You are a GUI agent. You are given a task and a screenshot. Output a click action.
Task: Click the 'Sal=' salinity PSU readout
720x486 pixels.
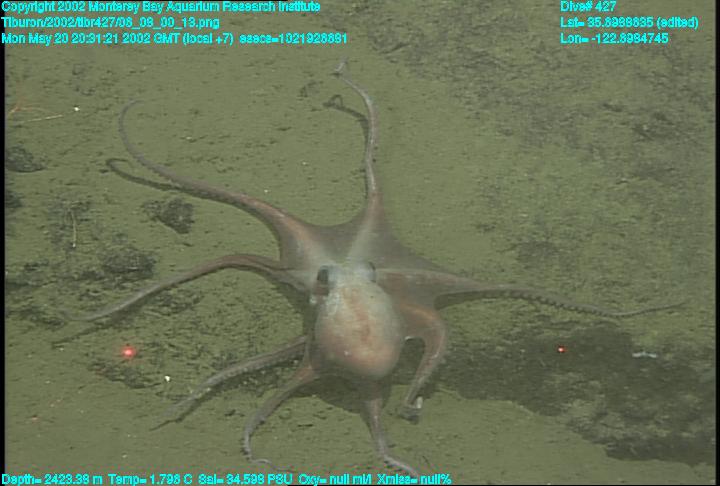(x=245, y=480)
